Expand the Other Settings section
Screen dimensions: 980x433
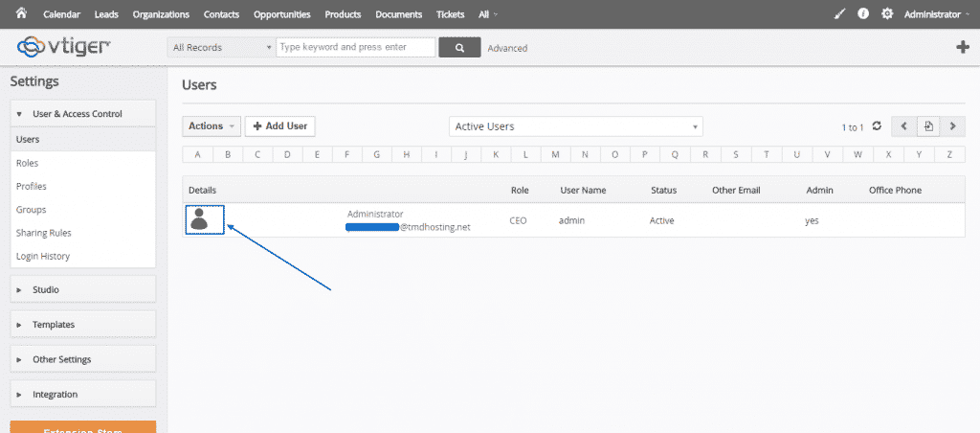(x=83, y=360)
